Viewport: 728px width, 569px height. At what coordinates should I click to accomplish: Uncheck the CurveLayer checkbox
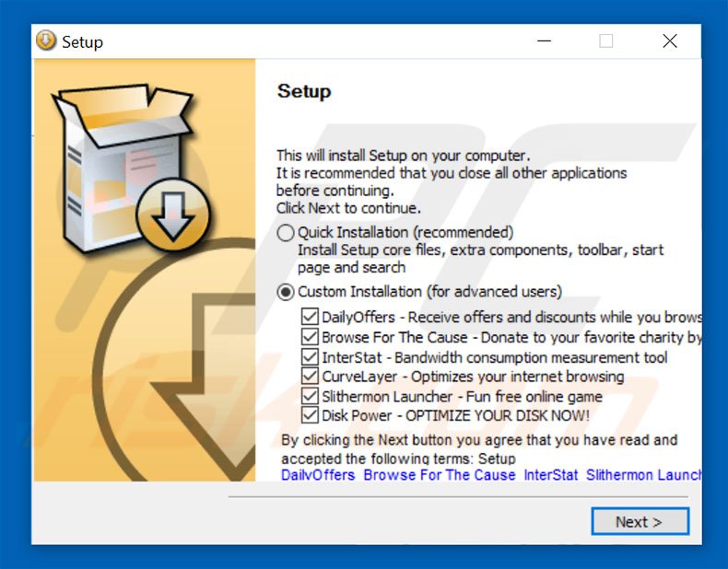point(310,377)
